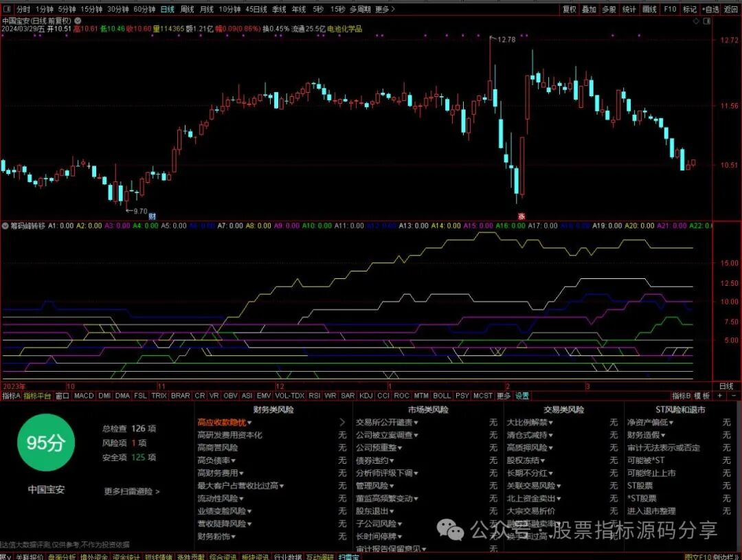
Task: Select the 多周期 multi-period view
Action: pyautogui.click(x=360, y=9)
